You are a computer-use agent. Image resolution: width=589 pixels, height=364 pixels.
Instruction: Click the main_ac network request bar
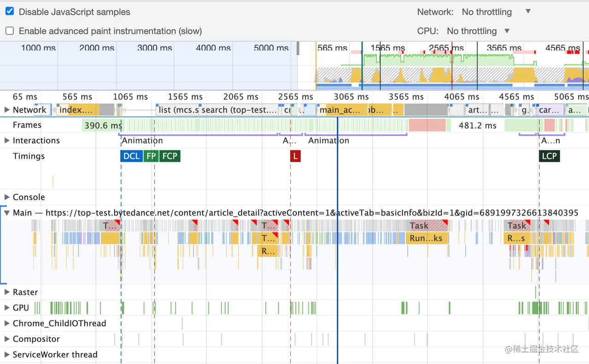tap(342, 110)
